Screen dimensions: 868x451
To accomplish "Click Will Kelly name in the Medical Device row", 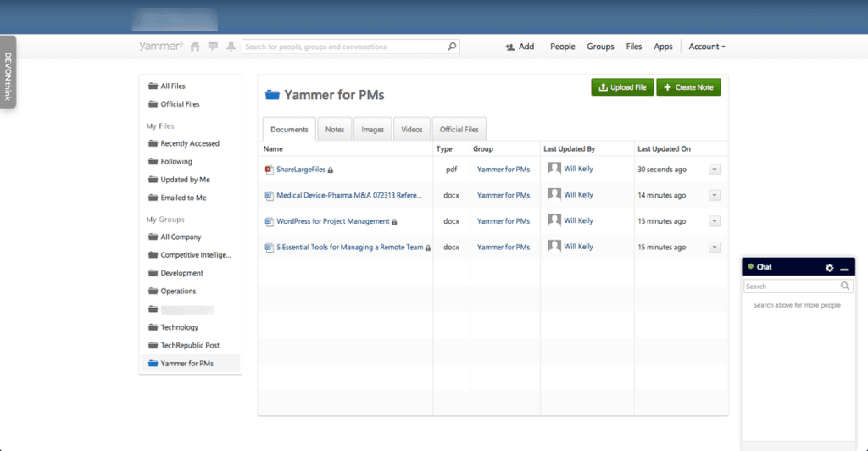I will [578, 195].
